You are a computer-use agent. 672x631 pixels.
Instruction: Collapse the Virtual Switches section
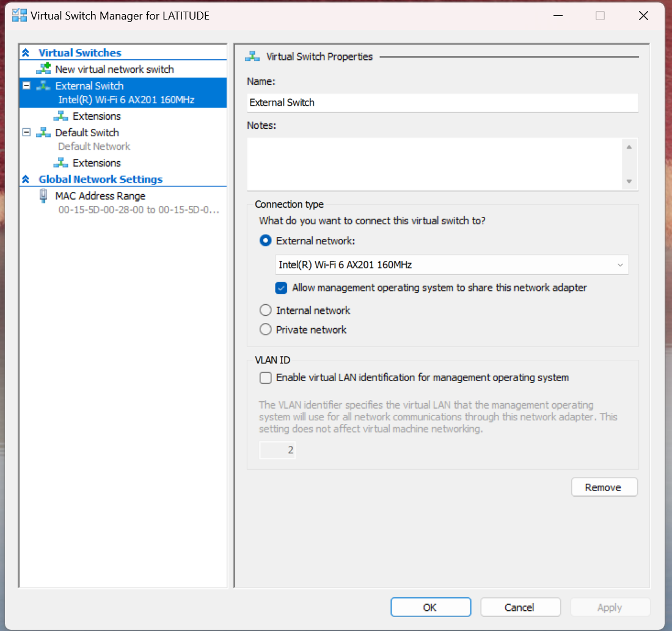click(x=26, y=52)
